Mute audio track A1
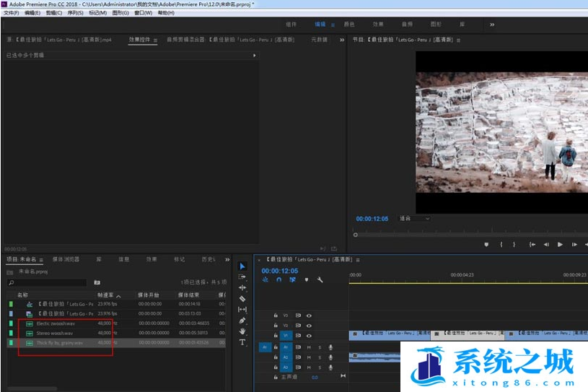 pos(309,347)
